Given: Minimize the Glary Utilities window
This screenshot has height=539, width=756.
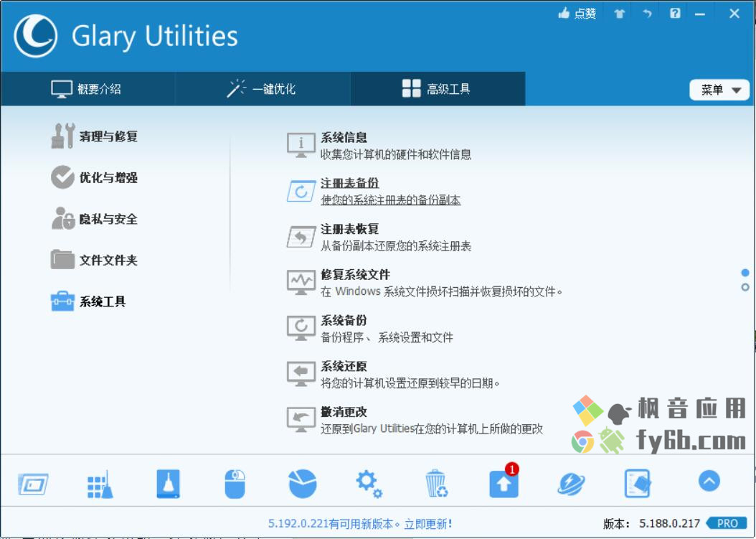Looking at the screenshot, I should coord(700,14).
